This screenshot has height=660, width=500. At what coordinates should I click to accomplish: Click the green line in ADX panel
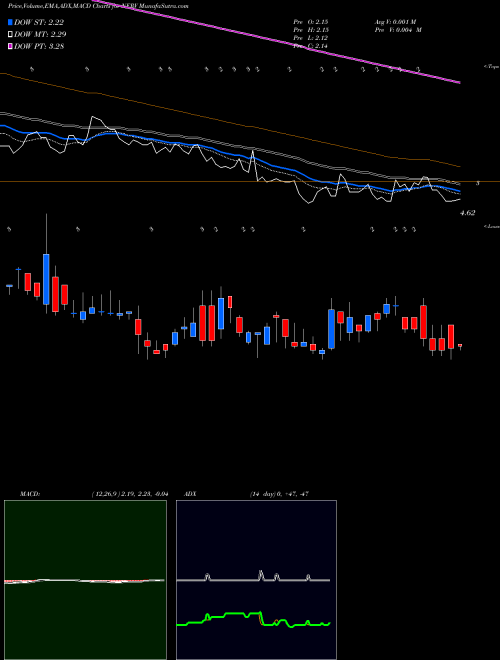[253, 619]
